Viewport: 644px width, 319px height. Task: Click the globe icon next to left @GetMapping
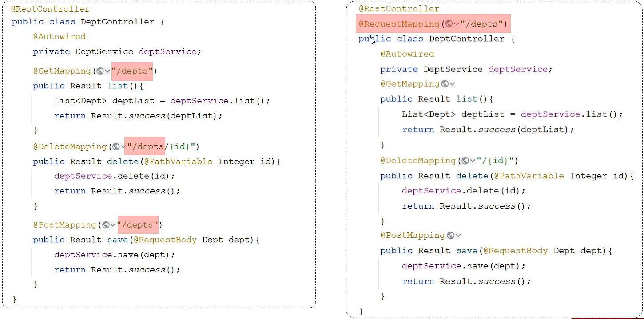click(x=100, y=71)
